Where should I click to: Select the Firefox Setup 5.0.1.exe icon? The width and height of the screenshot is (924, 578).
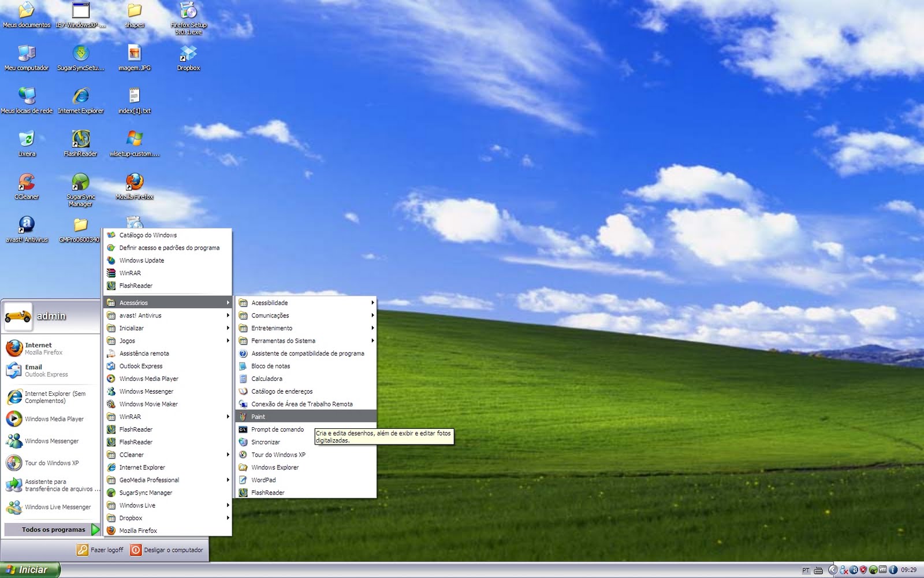coord(189,18)
